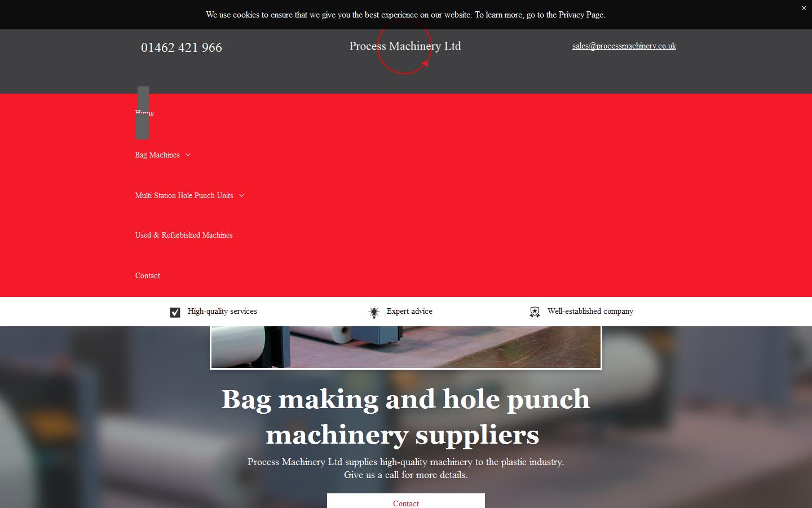Click the phone number 01462 421 966
This screenshot has width=812, height=508.
[181, 47]
